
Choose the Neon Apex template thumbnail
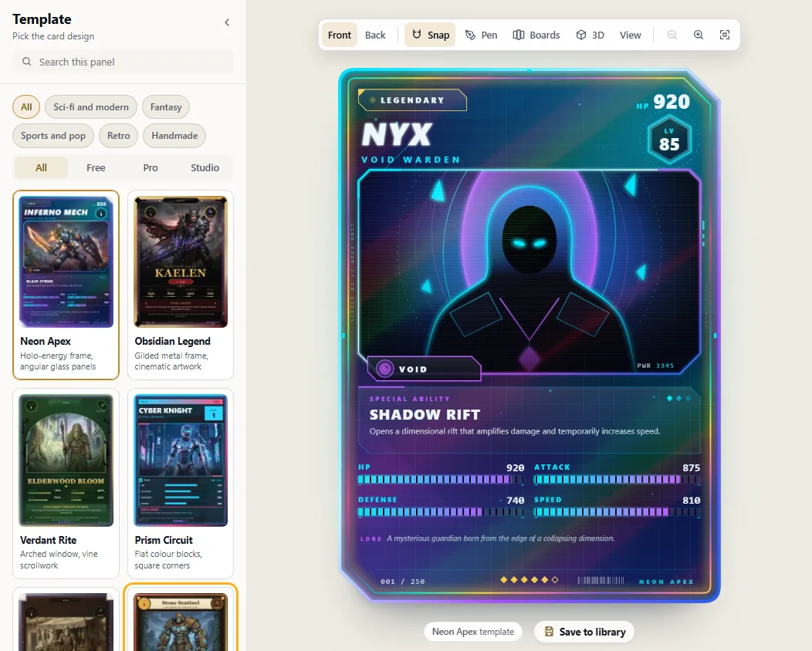pos(66,261)
